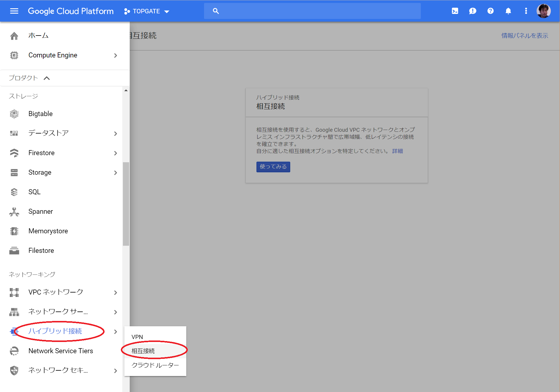Viewport: 560px width, 392px height.
Task: Expand the Compute Engine submenu chevron
Action: (x=115, y=55)
